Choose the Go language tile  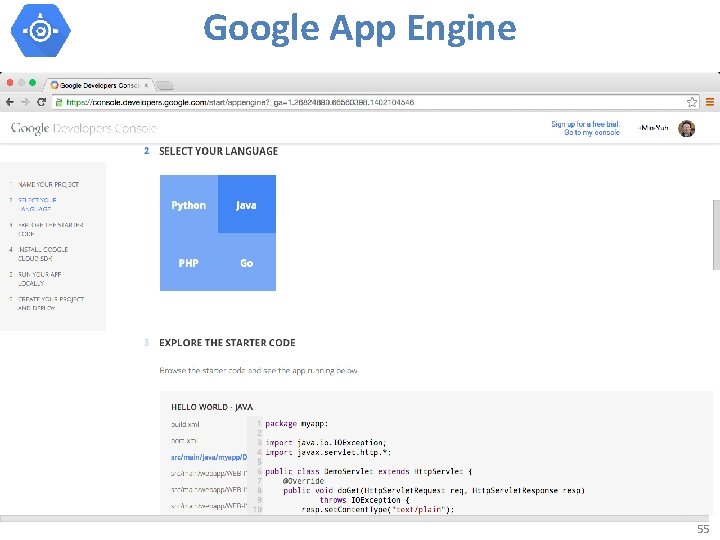point(247,262)
